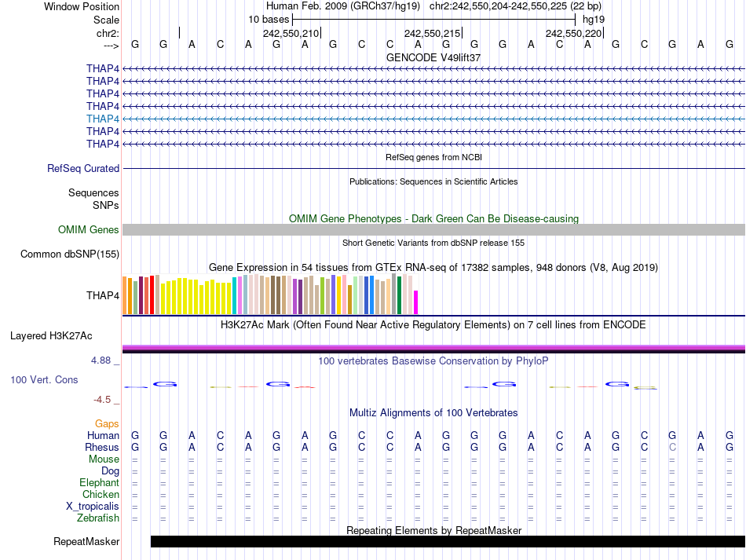Select the Rhesus alignment row label
746x560 pixels.
tap(101, 447)
